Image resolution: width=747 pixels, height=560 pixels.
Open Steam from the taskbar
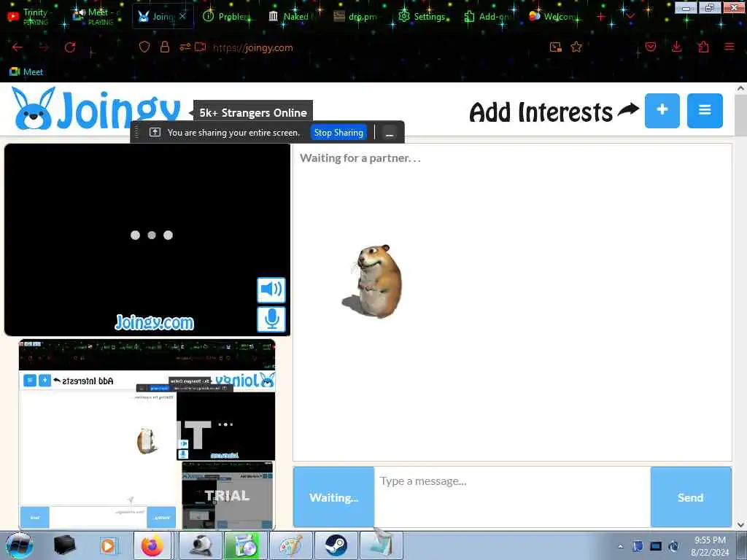(336, 545)
